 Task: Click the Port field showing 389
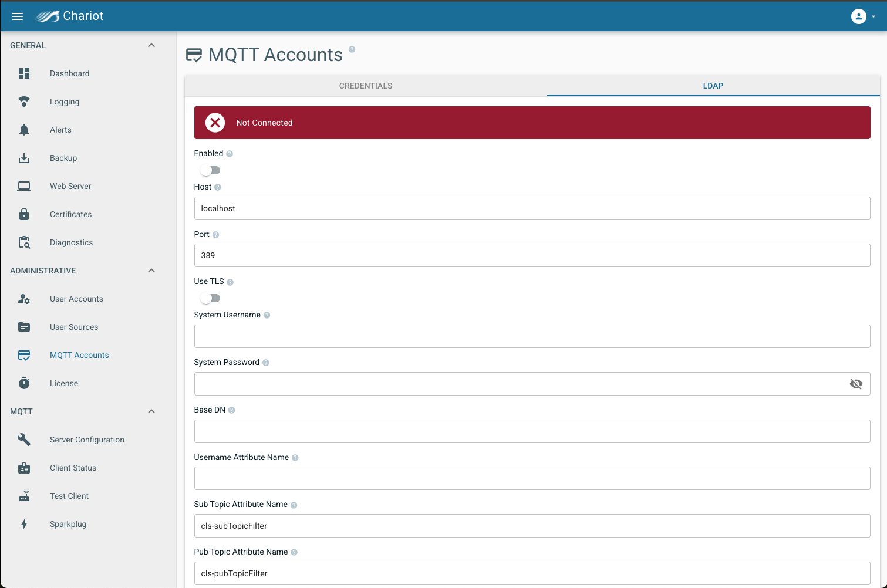[x=532, y=255]
